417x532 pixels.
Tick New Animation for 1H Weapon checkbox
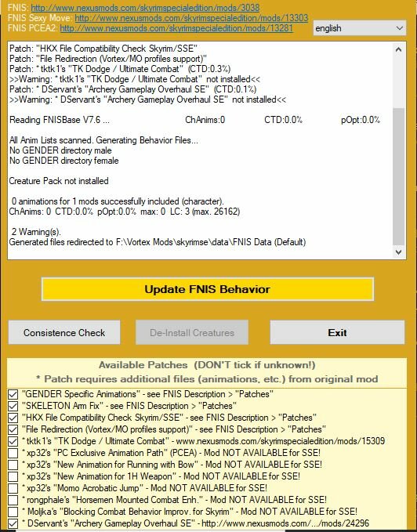[x=13, y=476]
